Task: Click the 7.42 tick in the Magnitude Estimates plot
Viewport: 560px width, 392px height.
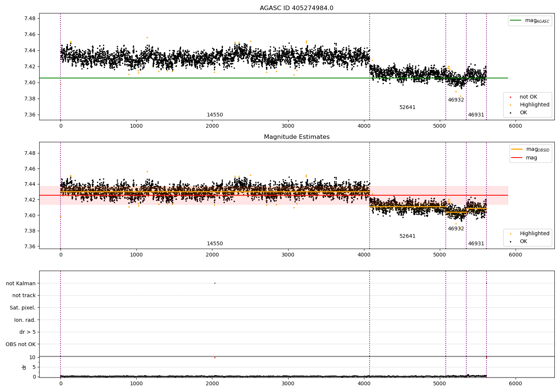Action: [30, 200]
